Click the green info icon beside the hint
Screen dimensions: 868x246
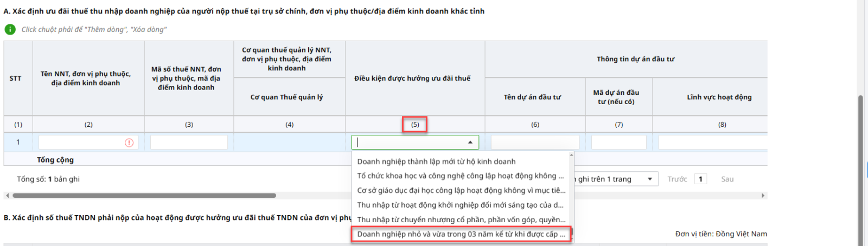(x=10, y=29)
